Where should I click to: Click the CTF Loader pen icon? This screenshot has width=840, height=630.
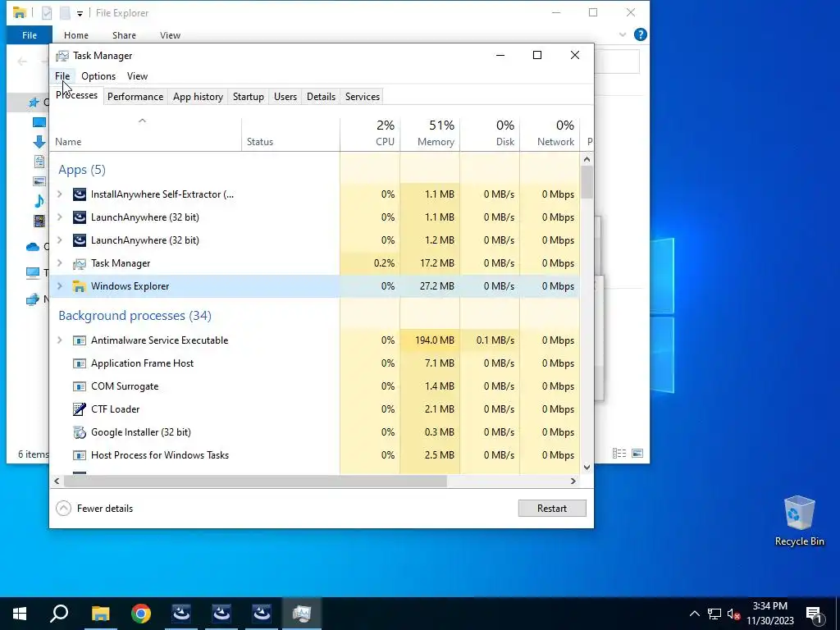(80, 409)
